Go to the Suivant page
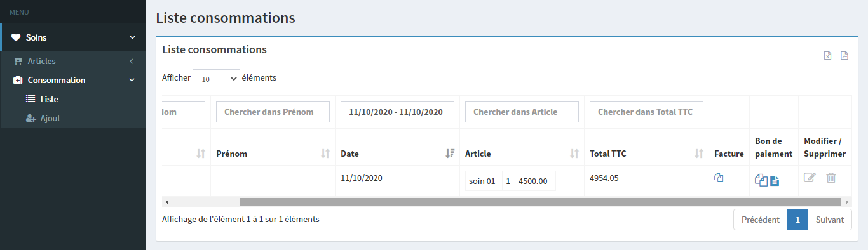Viewport: 868px width, 250px height. [x=830, y=220]
